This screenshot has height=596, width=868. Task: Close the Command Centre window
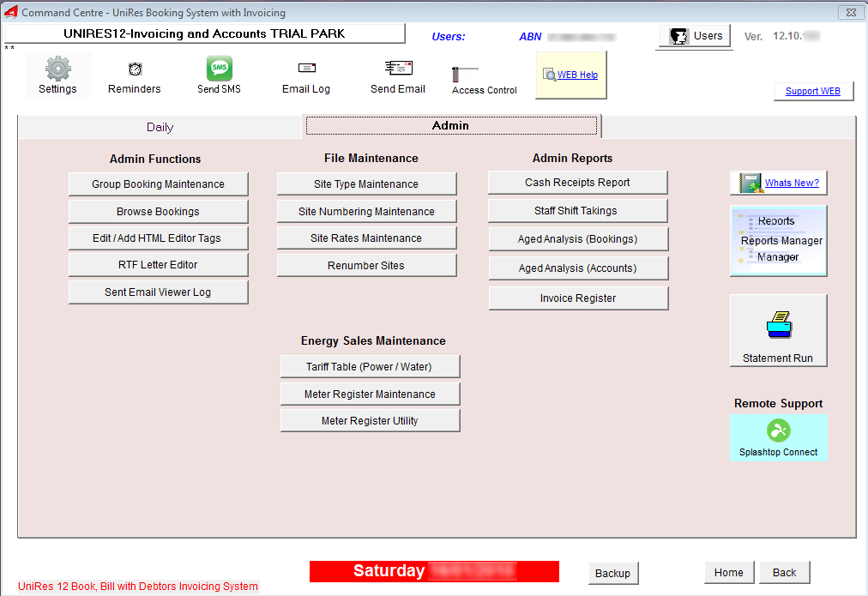pyautogui.click(x=851, y=12)
